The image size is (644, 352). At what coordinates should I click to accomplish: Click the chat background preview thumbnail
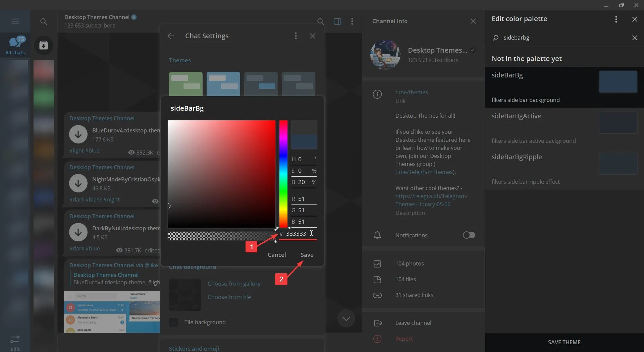coord(185,295)
